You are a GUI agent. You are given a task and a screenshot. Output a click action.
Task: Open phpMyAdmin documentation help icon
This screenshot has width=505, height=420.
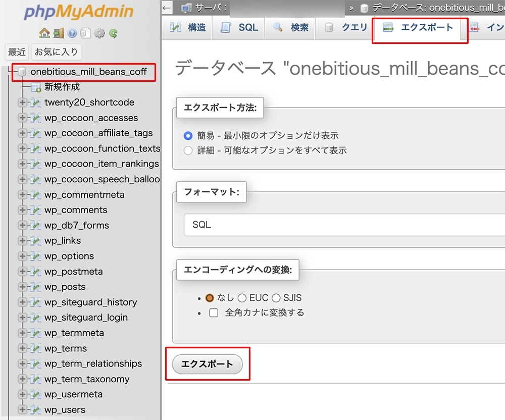(72, 33)
